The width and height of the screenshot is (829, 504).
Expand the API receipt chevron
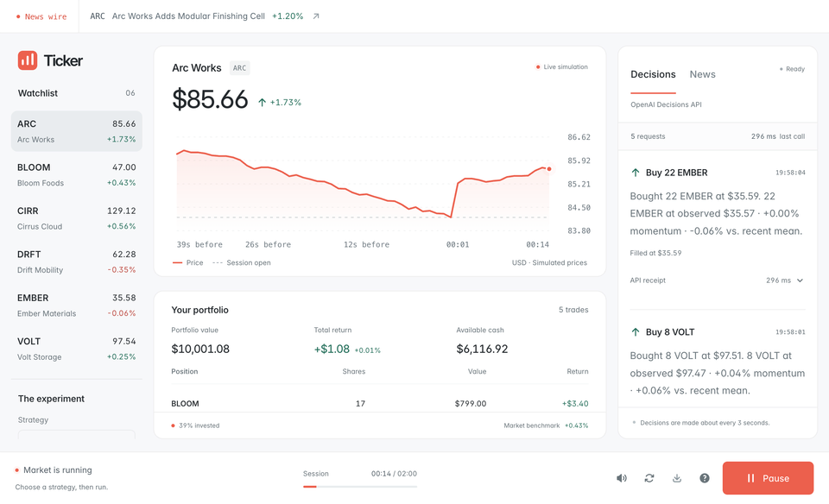point(800,280)
